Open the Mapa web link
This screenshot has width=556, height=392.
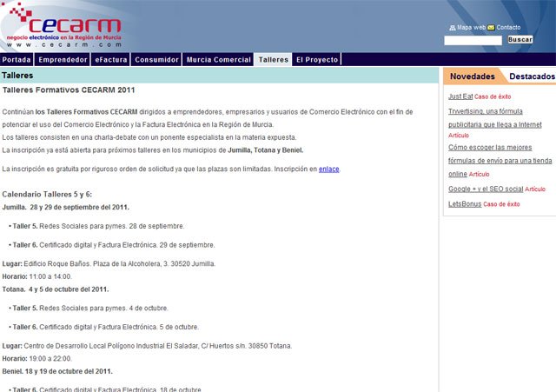tap(472, 28)
